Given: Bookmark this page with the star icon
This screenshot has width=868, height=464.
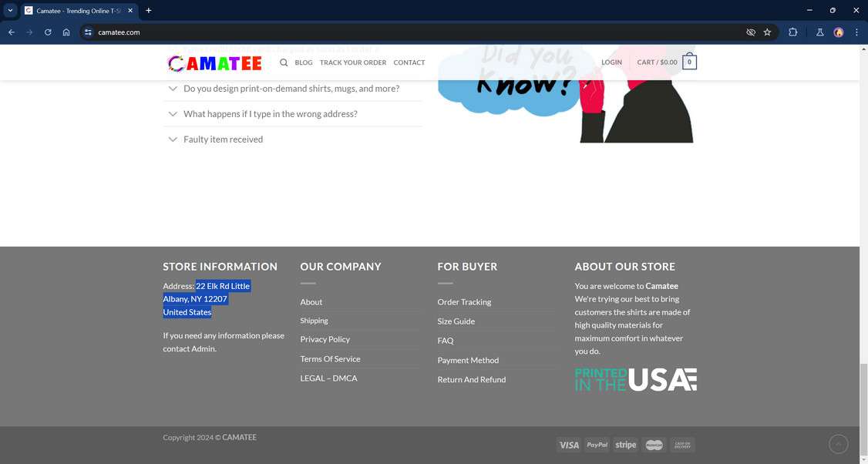Looking at the screenshot, I should click(767, 32).
